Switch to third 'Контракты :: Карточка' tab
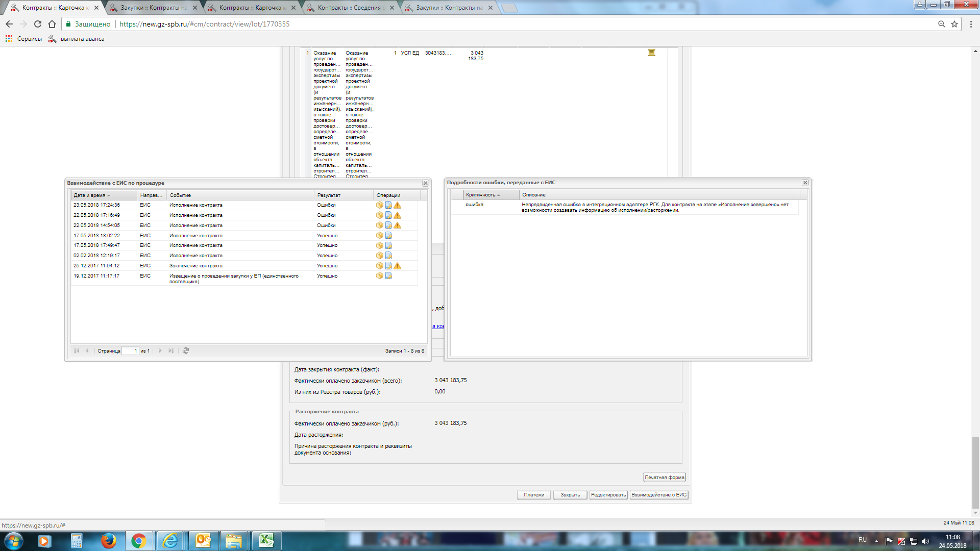Image resolution: width=980 pixels, height=551 pixels. 252,8
